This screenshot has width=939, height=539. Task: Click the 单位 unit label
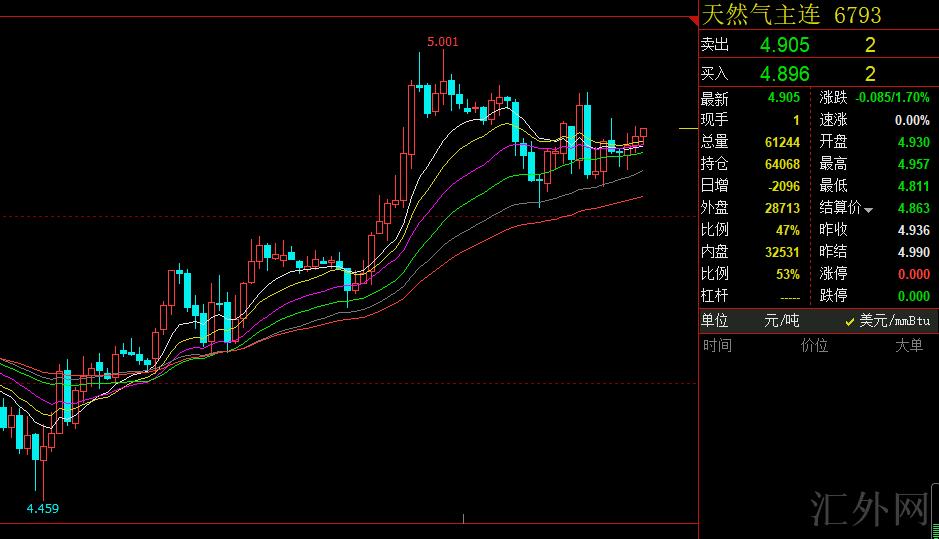point(715,321)
